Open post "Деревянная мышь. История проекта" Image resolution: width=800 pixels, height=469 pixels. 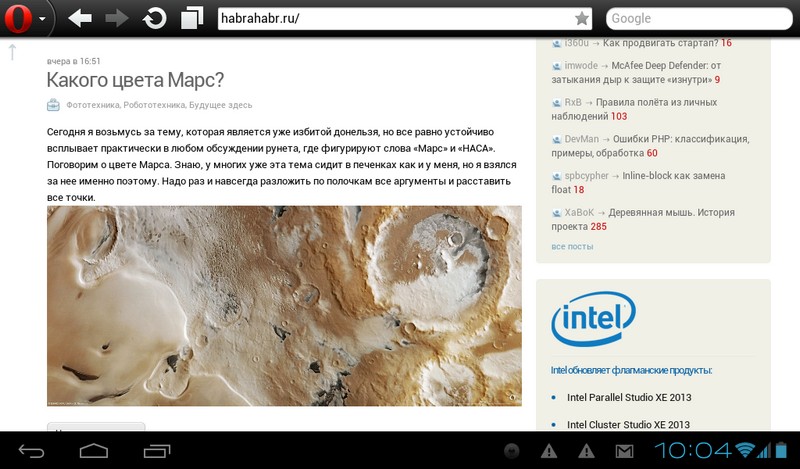(643, 219)
